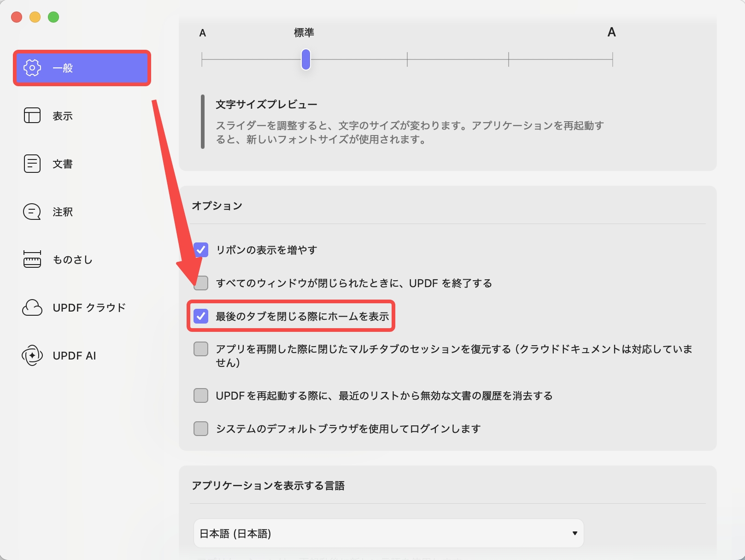Image resolution: width=745 pixels, height=560 pixels.
Task: Enable session restore for multi-tab checkbox
Action: pyautogui.click(x=201, y=349)
